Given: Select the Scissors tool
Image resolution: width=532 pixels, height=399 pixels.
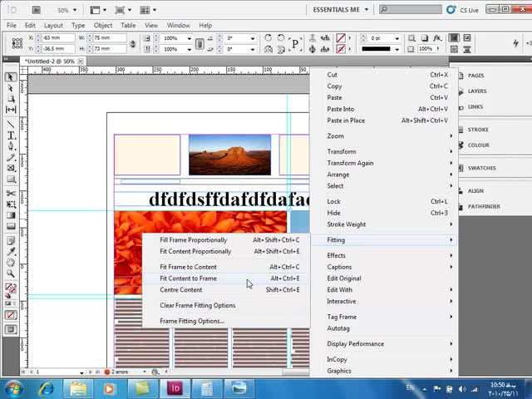Looking at the screenshot, I should pyautogui.click(x=11, y=194).
